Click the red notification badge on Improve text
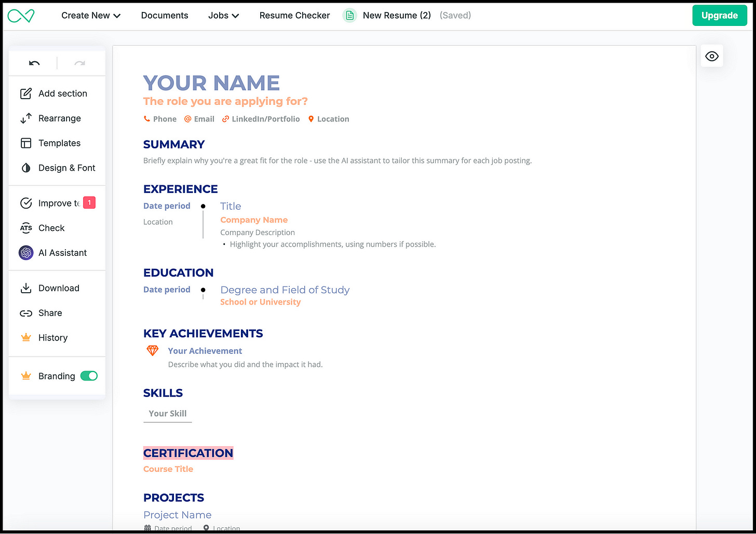 point(89,203)
